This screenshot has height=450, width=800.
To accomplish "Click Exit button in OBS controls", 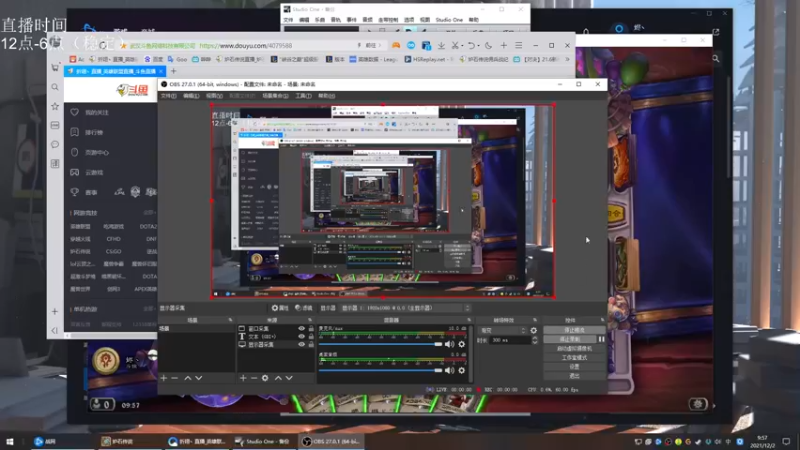I will 574,376.
